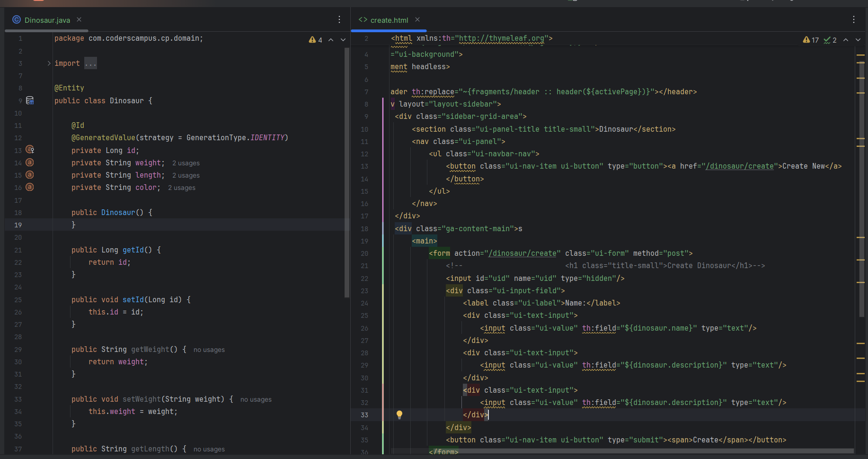Click the id field key gutter icon on line 13
Viewport: 868px width, 459px height.
pos(29,150)
